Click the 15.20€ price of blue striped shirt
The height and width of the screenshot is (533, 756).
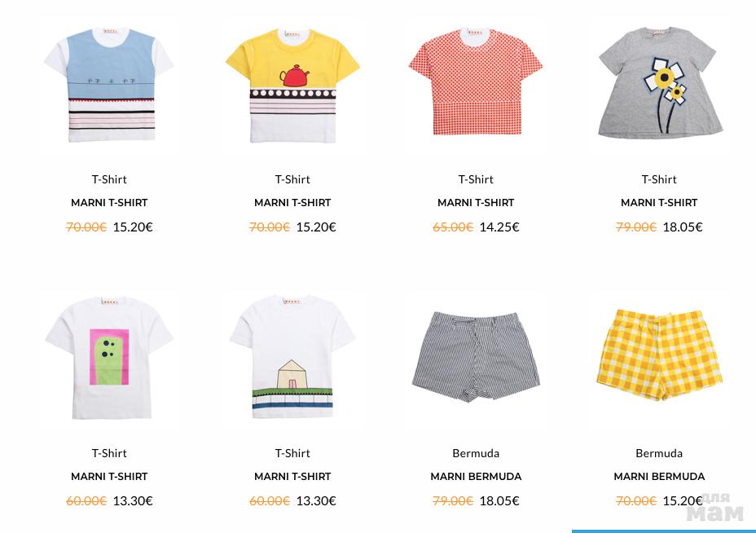coord(133,227)
